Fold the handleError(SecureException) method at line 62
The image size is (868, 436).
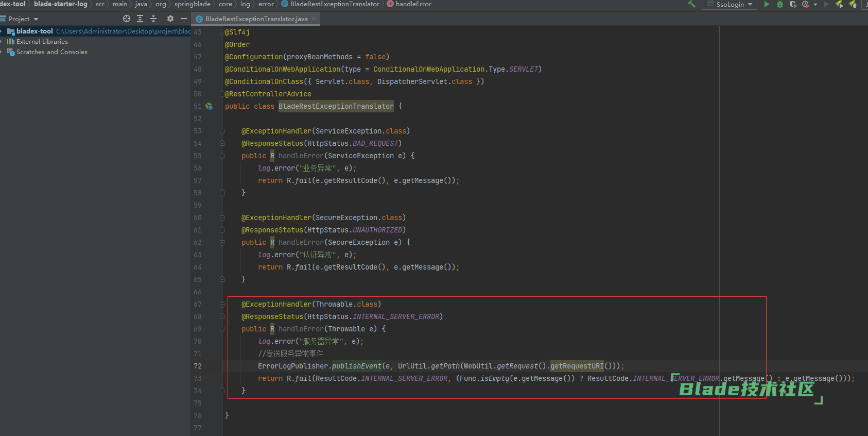coord(222,242)
